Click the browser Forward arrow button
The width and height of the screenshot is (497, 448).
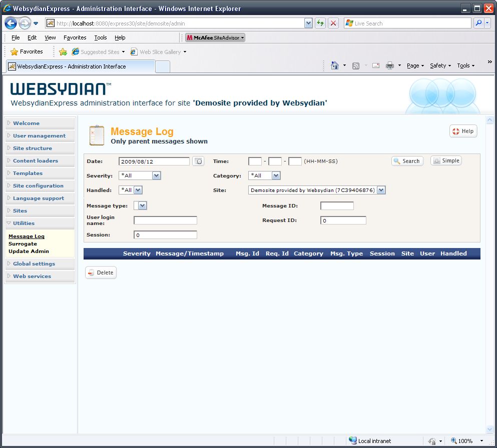coord(25,23)
